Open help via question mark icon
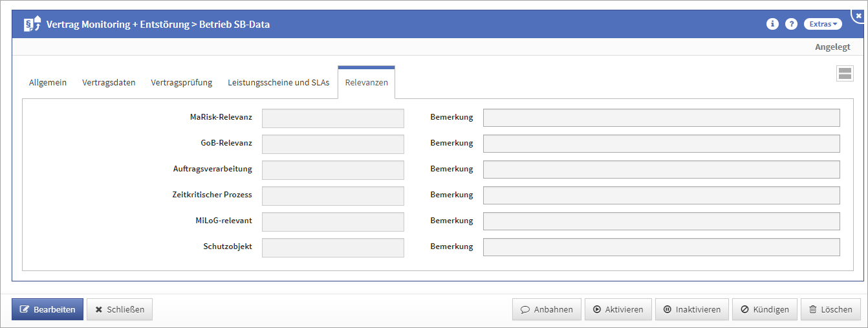The height and width of the screenshot is (328, 868). 791,24
